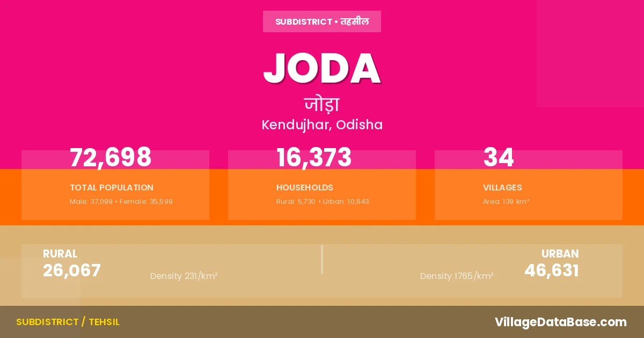Click the rural population 26,067
The image size is (644, 338).
72,270
